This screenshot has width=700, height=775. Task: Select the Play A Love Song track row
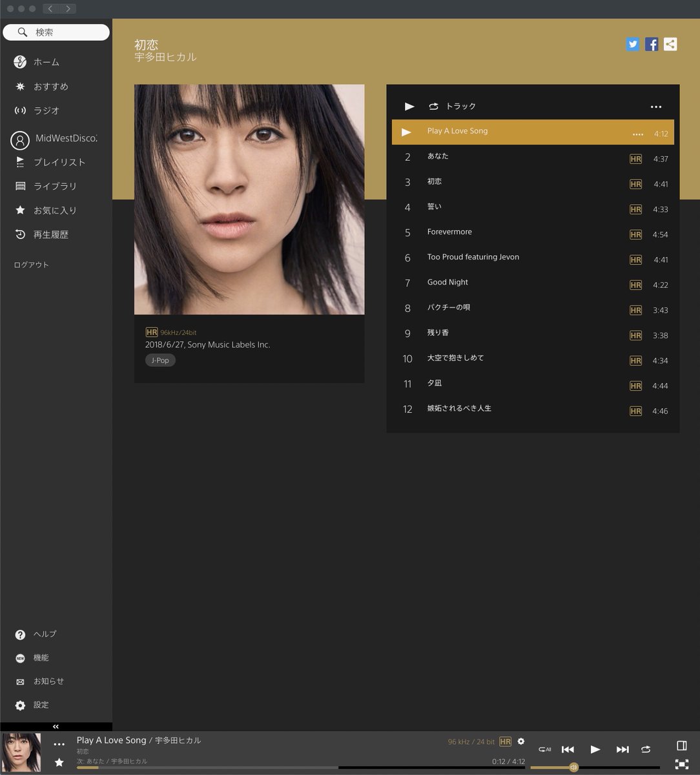tap(533, 132)
